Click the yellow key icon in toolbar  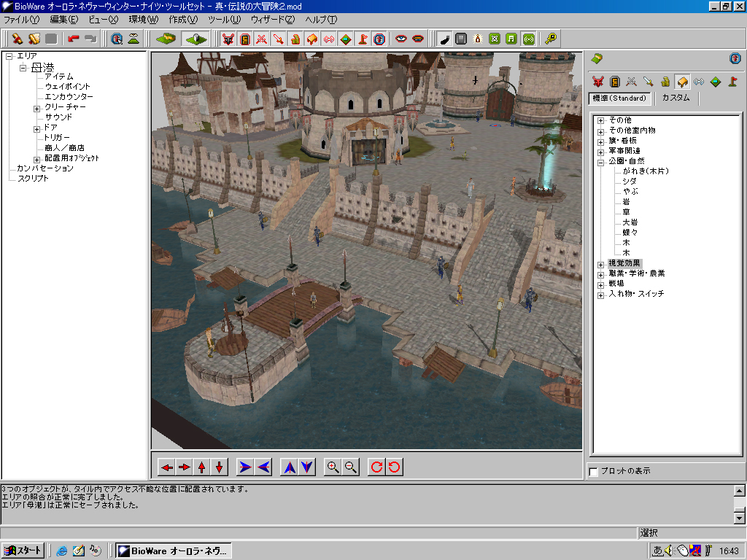[551, 39]
